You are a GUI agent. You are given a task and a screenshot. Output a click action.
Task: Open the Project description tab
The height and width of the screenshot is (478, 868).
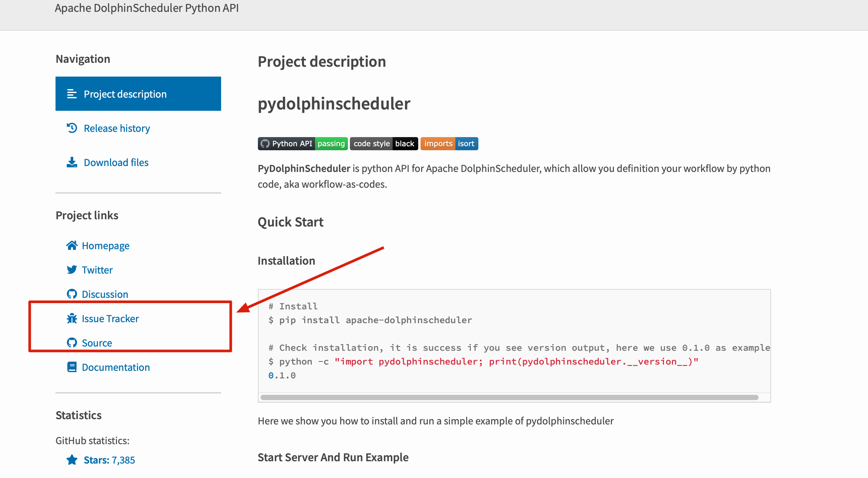click(x=138, y=94)
